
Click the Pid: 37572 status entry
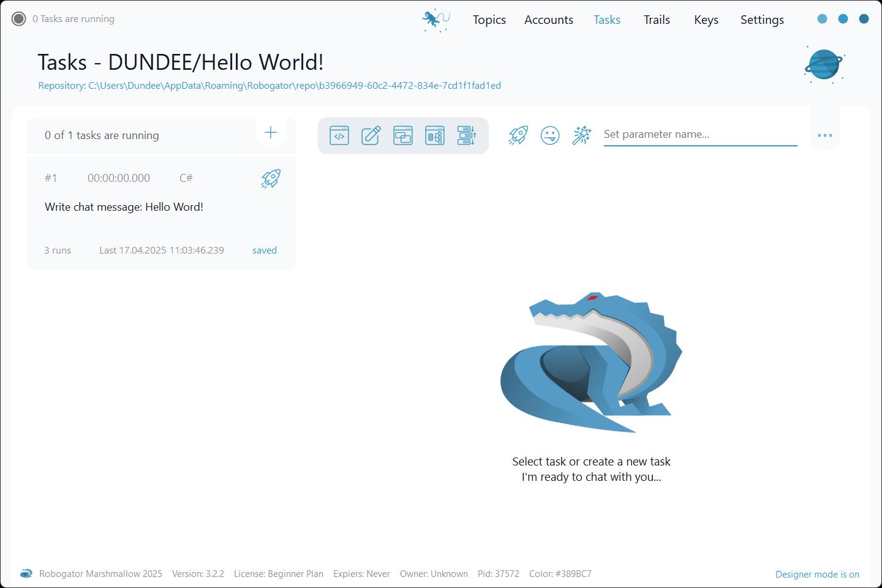coord(499,574)
